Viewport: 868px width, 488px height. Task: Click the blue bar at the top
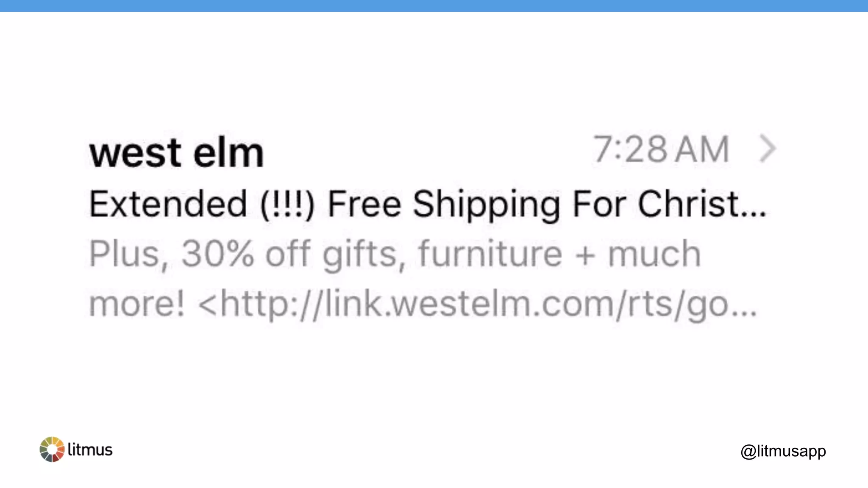click(x=434, y=6)
